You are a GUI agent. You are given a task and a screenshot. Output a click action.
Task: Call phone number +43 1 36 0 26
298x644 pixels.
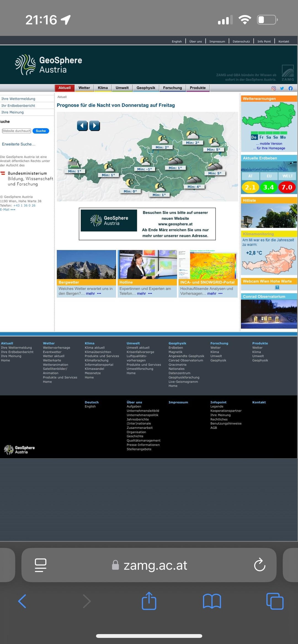[x=25, y=205]
